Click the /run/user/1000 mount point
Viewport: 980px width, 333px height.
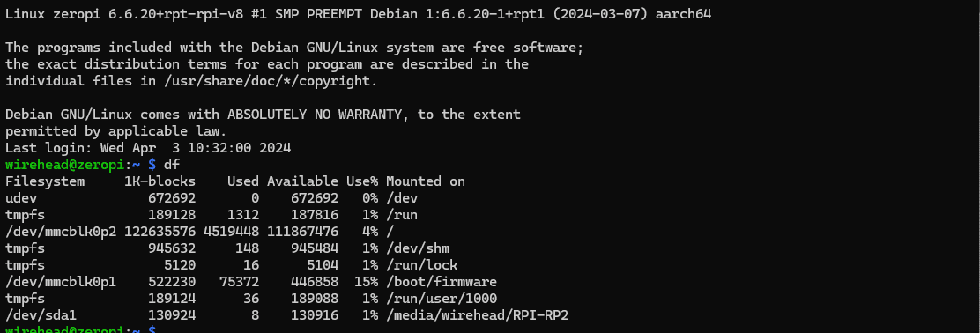442,299
